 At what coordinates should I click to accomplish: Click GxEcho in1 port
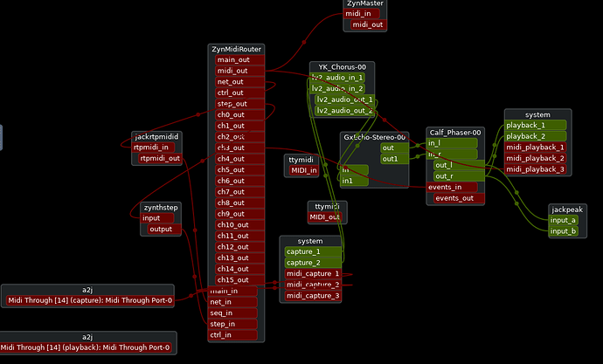355,181
